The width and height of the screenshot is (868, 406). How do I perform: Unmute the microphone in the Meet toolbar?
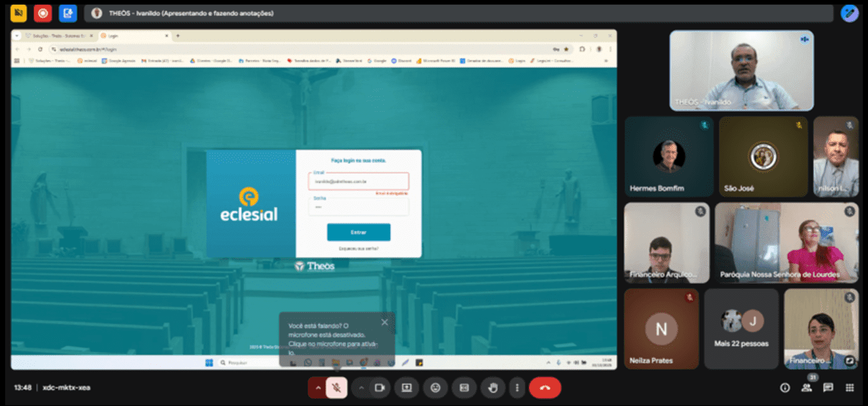pyautogui.click(x=336, y=387)
